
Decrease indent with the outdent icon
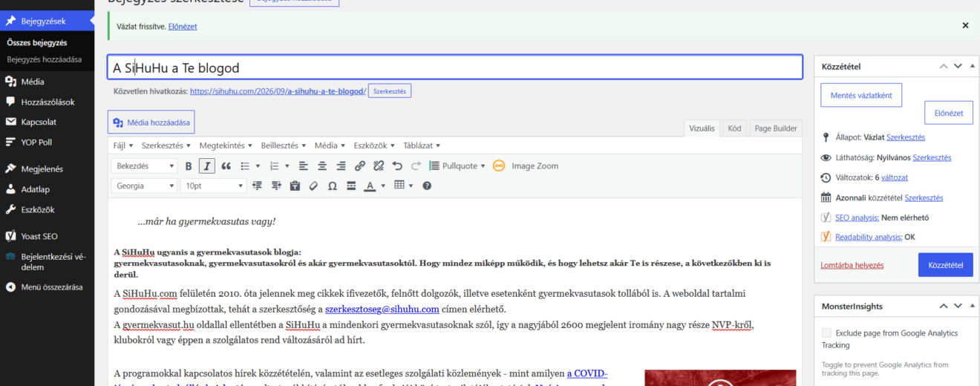pos(258,186)
